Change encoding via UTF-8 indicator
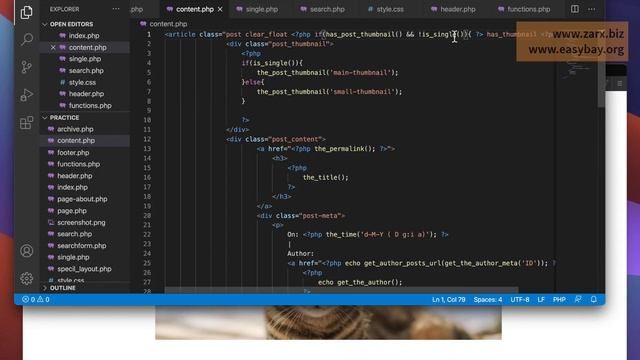The width and height of the screenshot is (640, 360). coord(520,300)
